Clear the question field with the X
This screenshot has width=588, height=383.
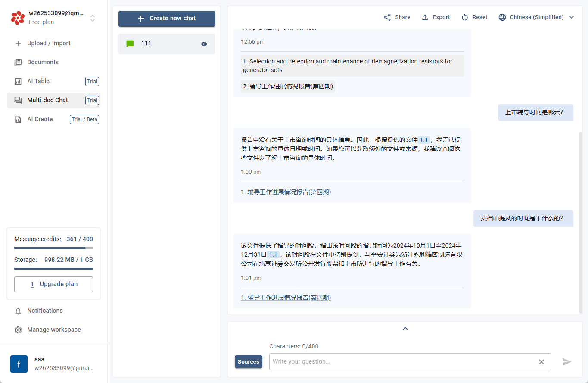(x=541, y=362)
